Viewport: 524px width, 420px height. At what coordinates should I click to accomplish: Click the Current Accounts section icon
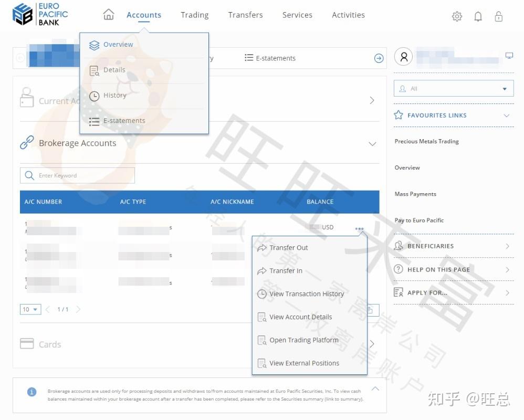coord(27,97)
